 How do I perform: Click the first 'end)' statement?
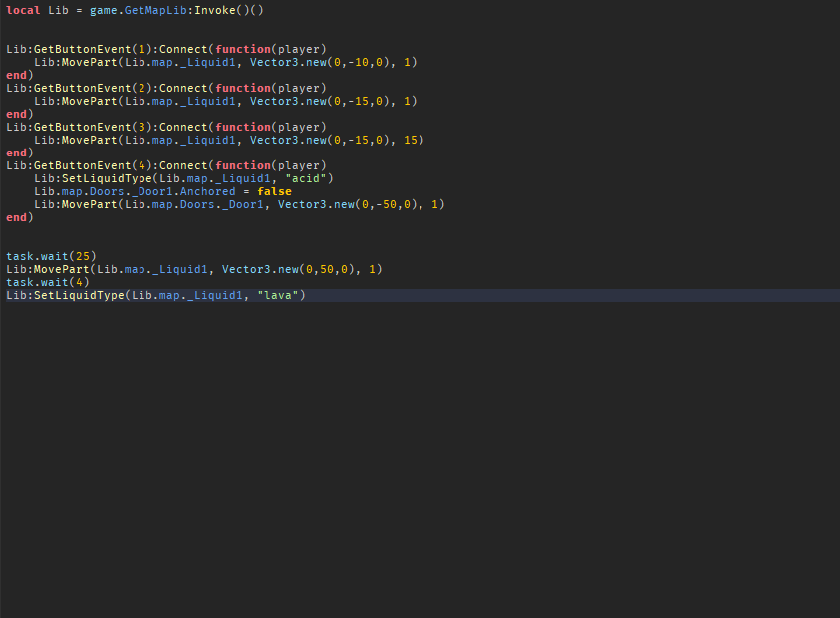click(x=16, y=74)
